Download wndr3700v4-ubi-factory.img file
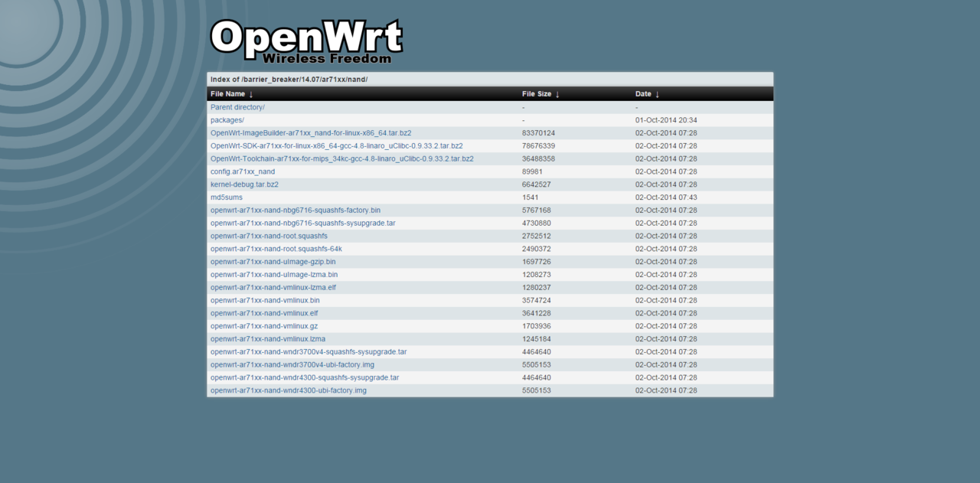 [x=292, y=365]
